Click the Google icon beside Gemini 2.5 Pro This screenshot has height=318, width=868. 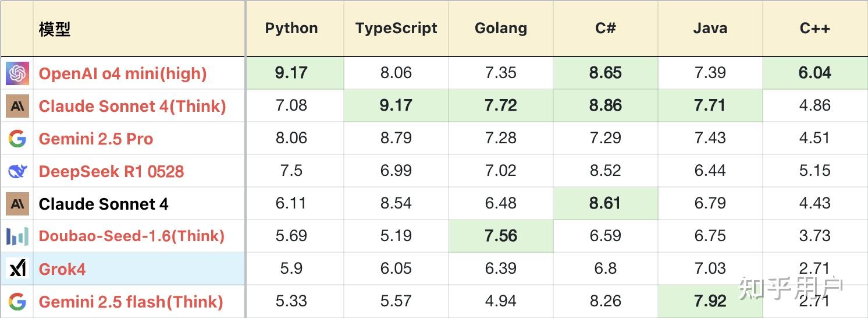(x=17, y=139)
